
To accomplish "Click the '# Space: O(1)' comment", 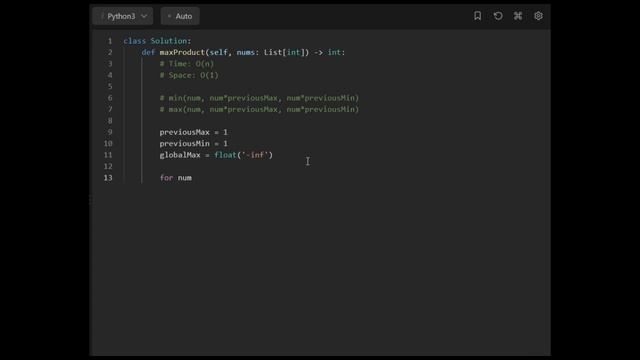I will coord(189,75).
